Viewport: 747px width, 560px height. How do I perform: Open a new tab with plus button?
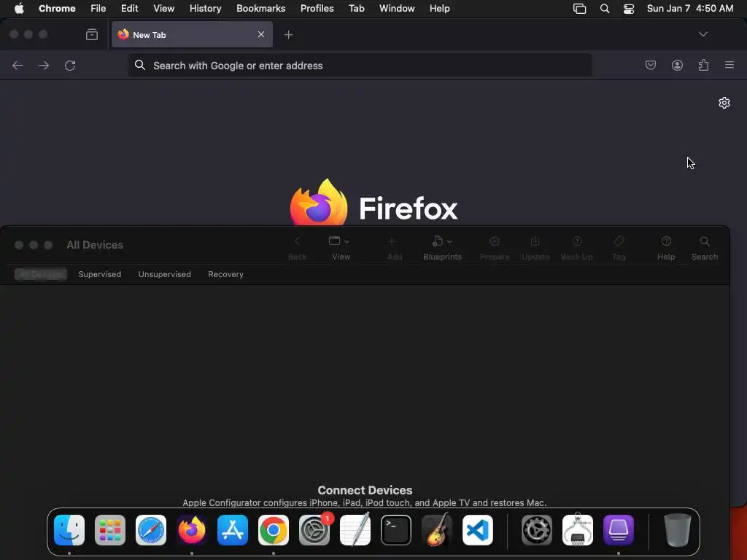(288, 34)
